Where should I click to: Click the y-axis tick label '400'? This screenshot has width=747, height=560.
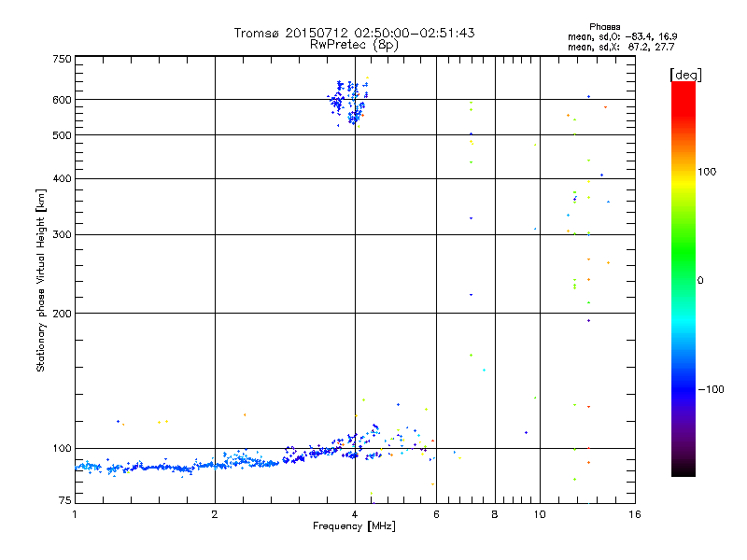(62, 179)
